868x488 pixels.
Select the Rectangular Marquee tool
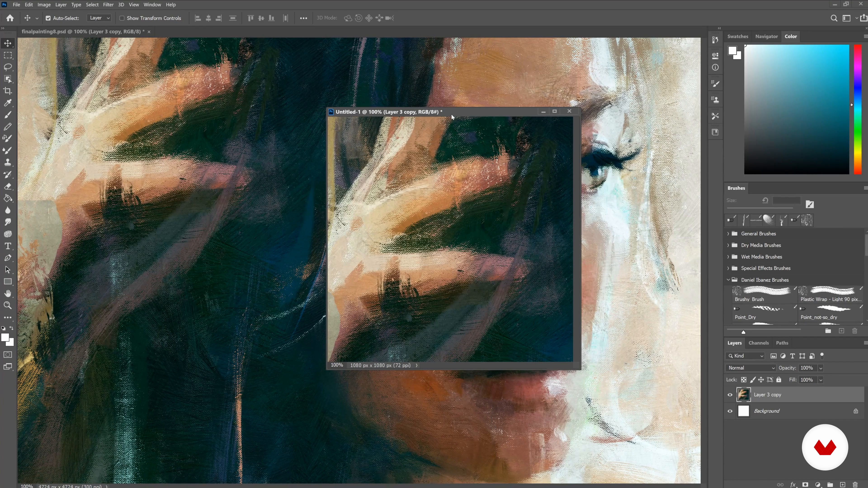coord(8,55)
